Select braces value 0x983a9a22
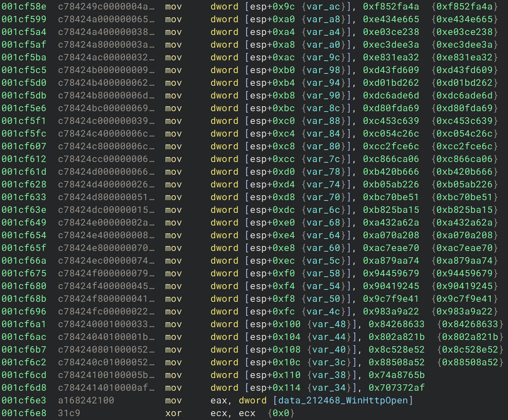The image size is (508, 420). 465,311
